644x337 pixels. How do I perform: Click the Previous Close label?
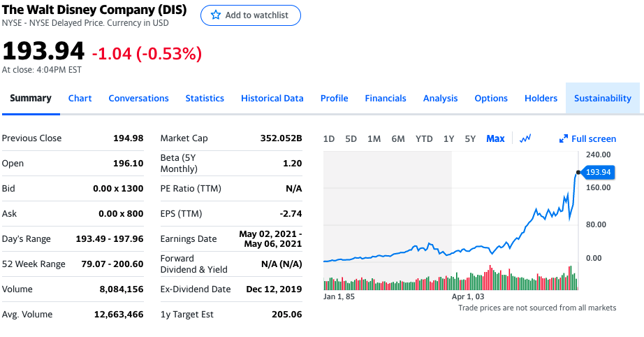click(31, 138)
